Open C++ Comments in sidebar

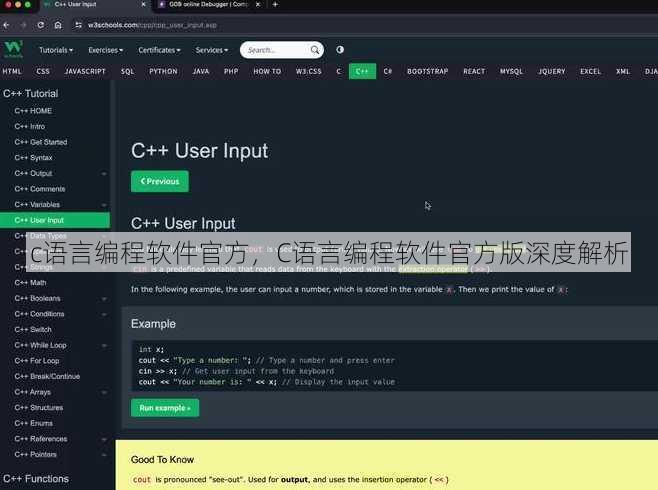pyautogui.click(x=39, y=189)
